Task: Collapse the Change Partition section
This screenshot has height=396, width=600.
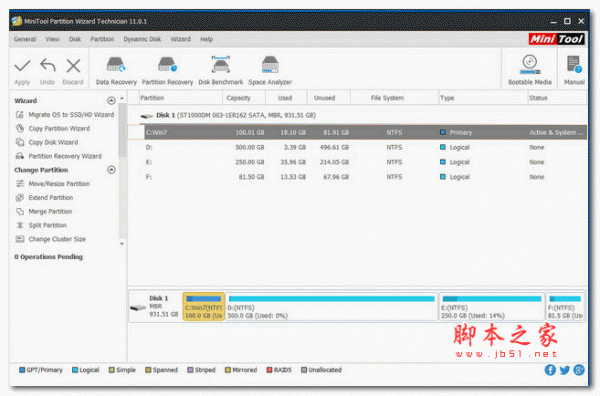Action: coord(111,169)
